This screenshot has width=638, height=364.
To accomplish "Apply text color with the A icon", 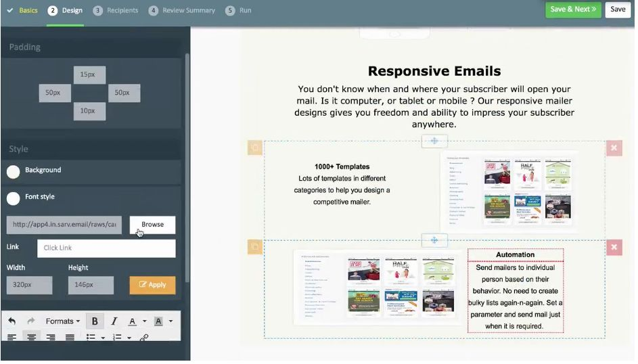I will 132,321.
